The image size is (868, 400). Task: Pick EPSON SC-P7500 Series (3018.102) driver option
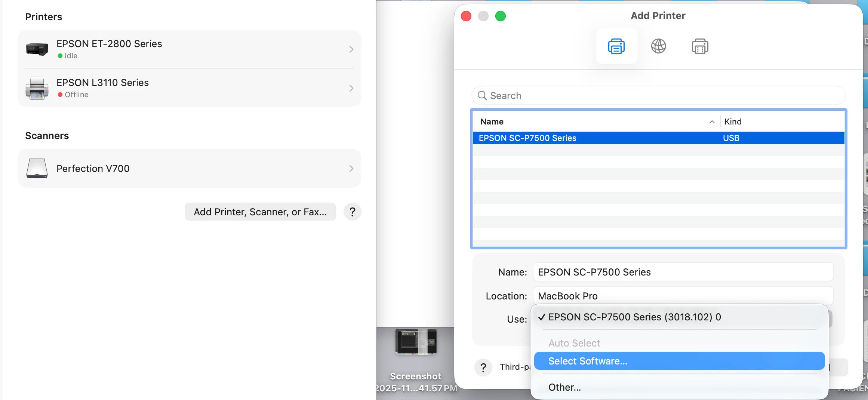679,317
